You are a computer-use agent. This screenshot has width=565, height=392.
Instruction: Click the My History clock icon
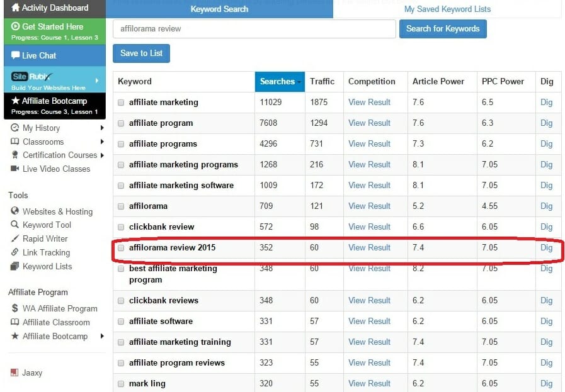click(14, 128)
